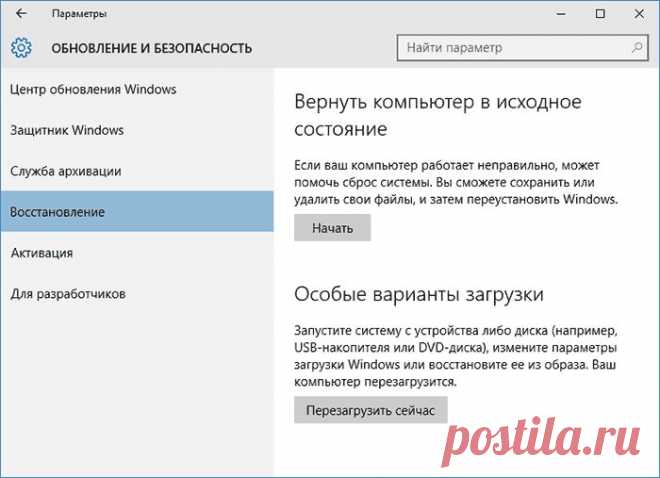Click the Вернуть компьютер в исходное состояние heading
Viewport: 660px width, 478px height.
(438, 115)
